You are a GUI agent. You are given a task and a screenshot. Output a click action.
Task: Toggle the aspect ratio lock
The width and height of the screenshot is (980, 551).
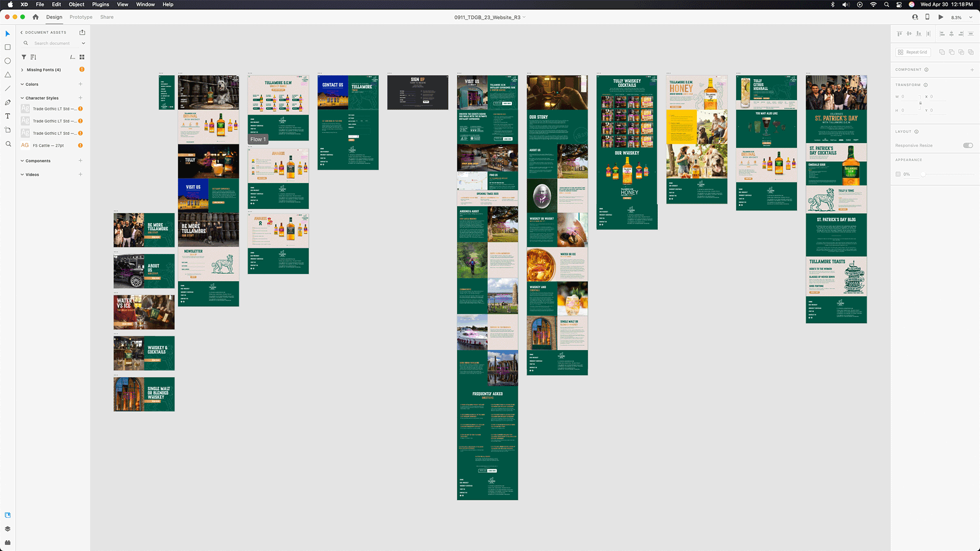coord(920,103)
